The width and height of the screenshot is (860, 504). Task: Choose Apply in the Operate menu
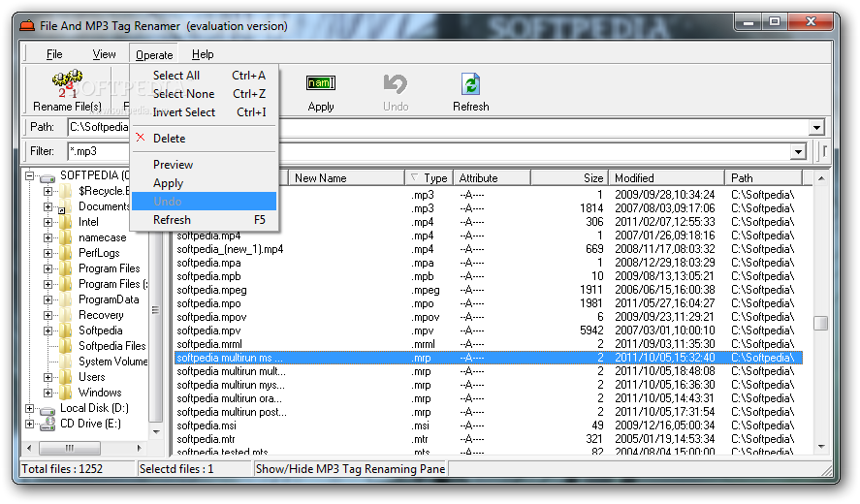pos(206,183)
